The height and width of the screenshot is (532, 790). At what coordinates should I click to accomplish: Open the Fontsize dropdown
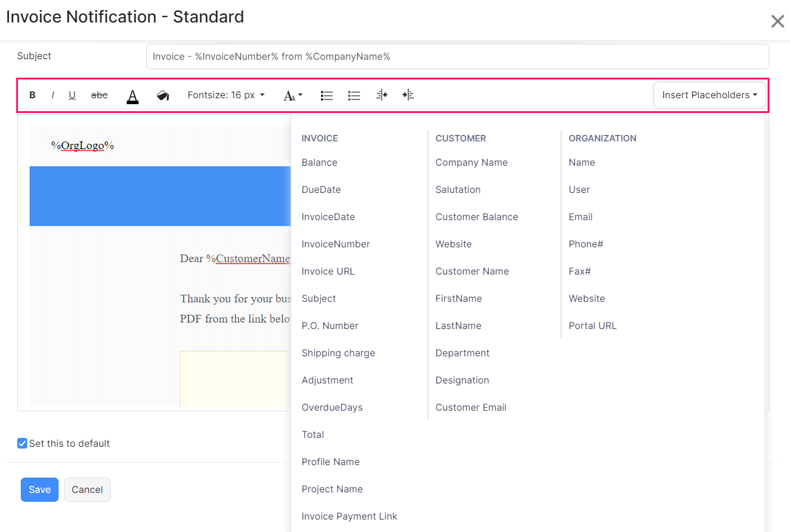pyautogui.click(x=226, y=95)
